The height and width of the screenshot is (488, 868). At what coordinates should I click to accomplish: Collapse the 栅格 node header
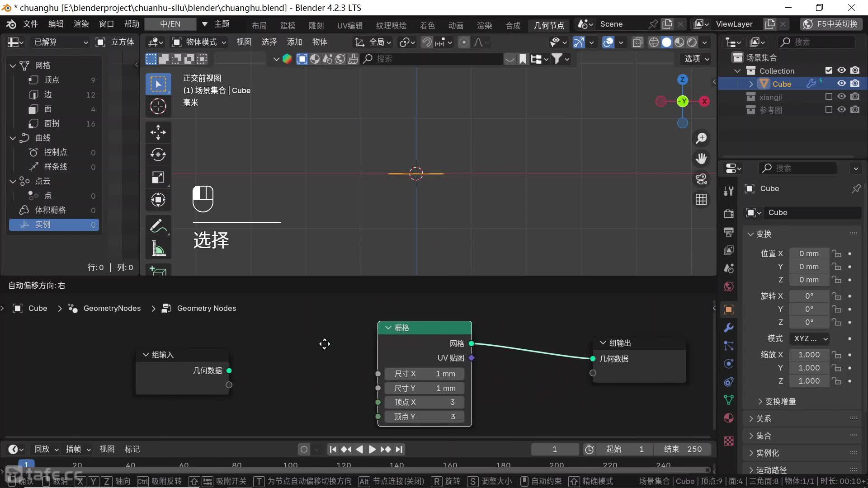tap(388, 328)
